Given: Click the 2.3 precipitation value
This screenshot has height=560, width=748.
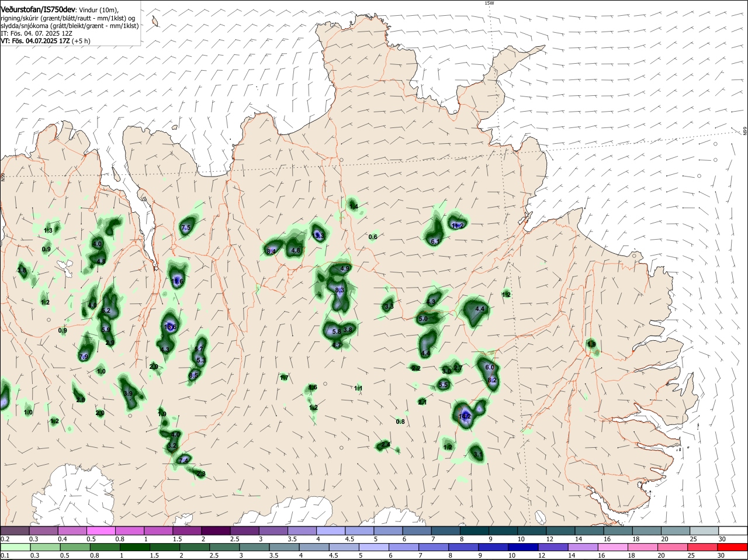Looking at the screenshot, I should click(x=200, y=473).
